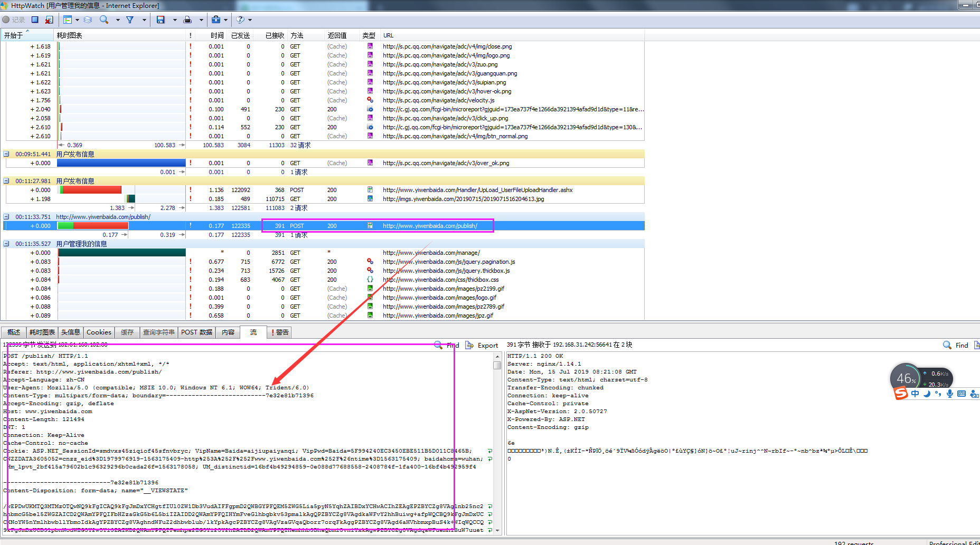The width and height of the screenshot is (980, 545).
Task: Toggle Sogou Chinese/English input mode
Action: (915, 394)
